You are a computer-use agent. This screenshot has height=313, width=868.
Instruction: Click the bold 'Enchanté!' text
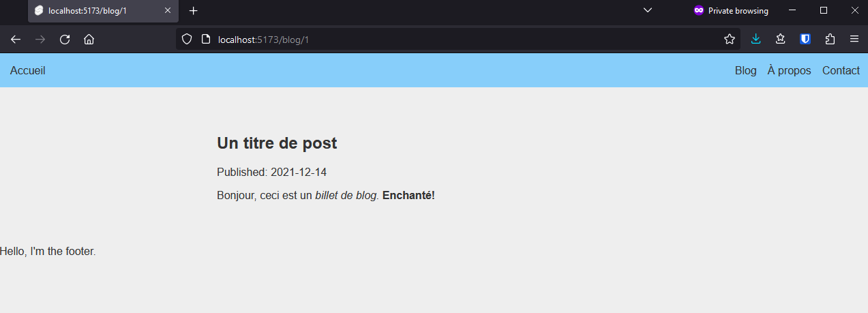(408, 196)
